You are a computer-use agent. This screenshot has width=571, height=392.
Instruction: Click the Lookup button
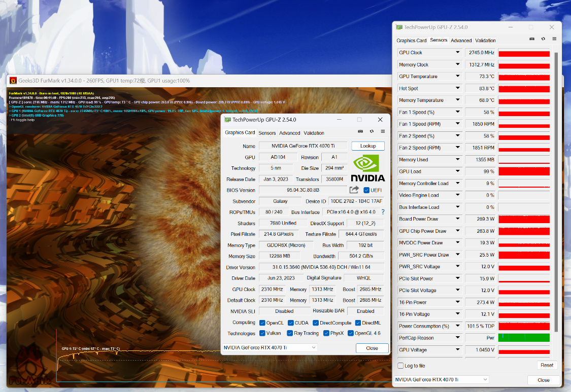pos(368,146)
